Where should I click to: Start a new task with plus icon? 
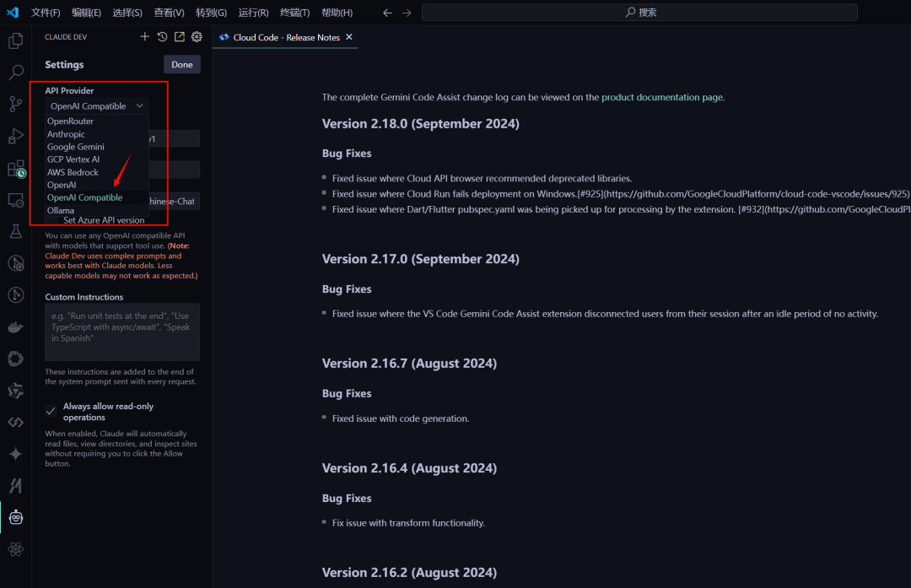coord(145,36)
